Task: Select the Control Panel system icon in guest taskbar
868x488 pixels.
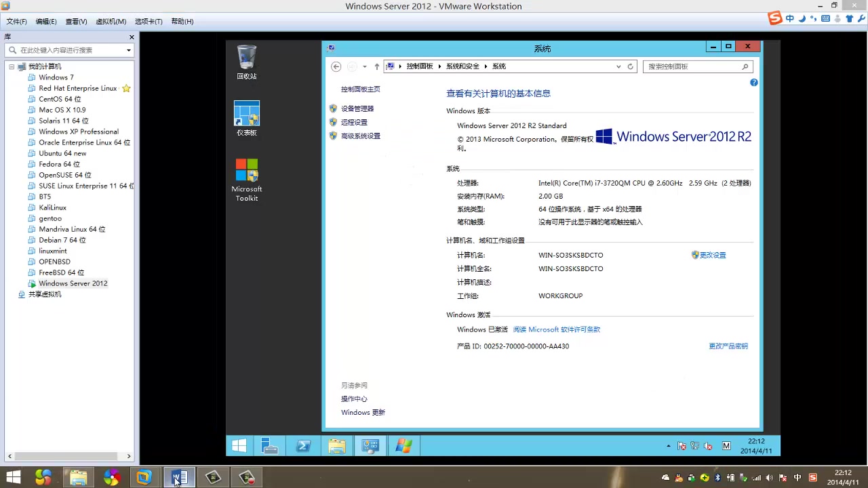Action: [370, 446]
